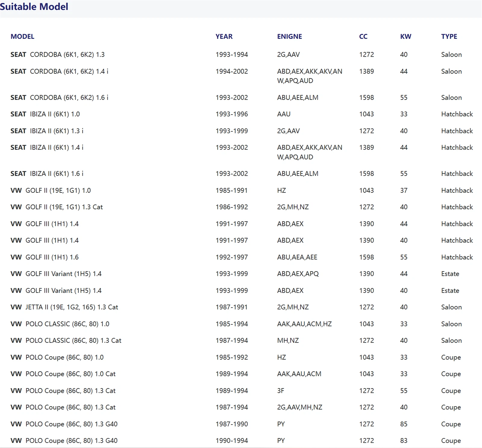Select 'SEAT IBIZA II (6K1) 1.6 i' model cell

(47, 174)
